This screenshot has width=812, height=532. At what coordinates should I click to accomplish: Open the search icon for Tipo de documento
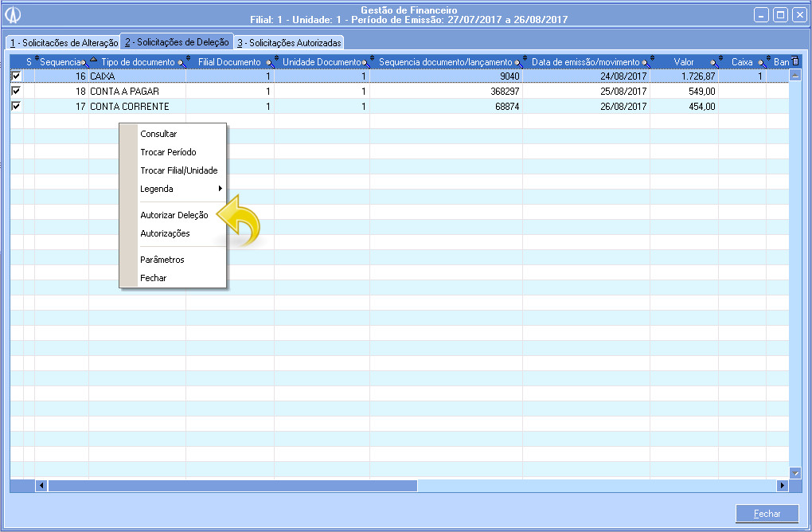[x=182, y=63]
